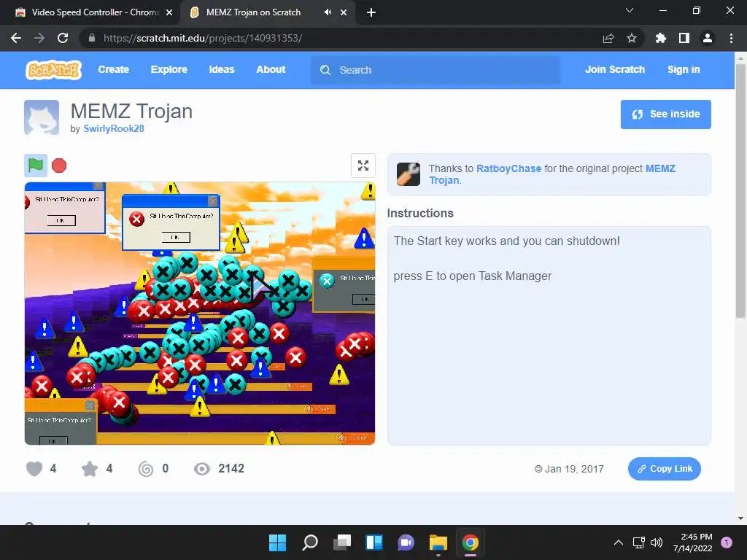Screen dimensions: 747x560
Task: Open the Widgets taskbar icon
Action: 374,542
